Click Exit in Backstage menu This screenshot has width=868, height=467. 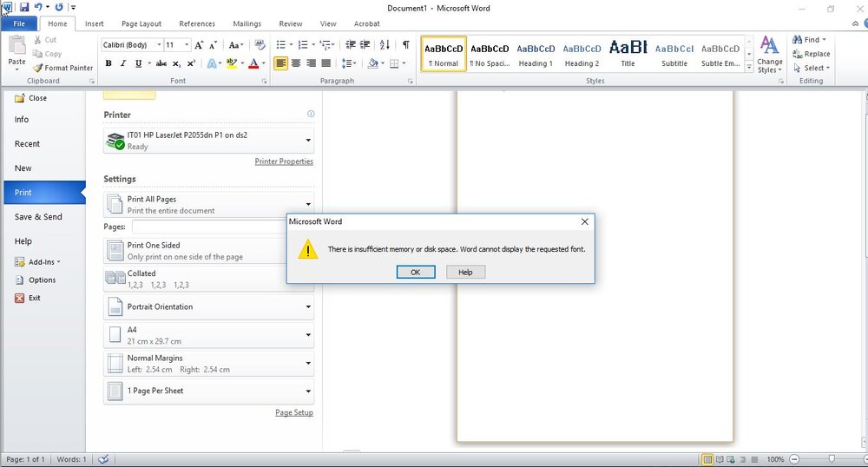[x=28, y=298]
